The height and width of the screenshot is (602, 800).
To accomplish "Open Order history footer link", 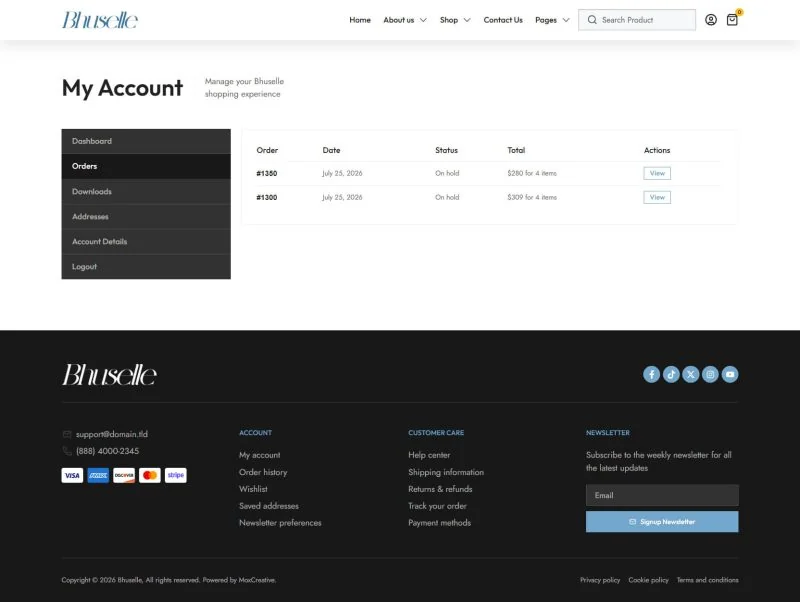I will click(263, 472).
